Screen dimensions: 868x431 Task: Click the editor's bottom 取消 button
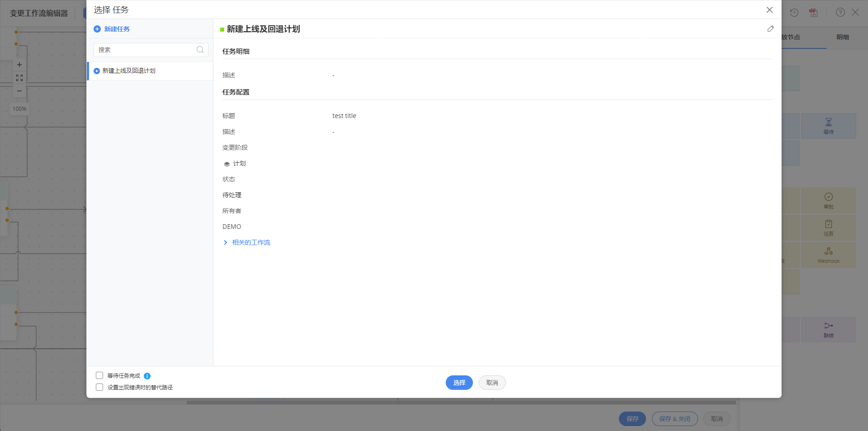pos(717,419)
